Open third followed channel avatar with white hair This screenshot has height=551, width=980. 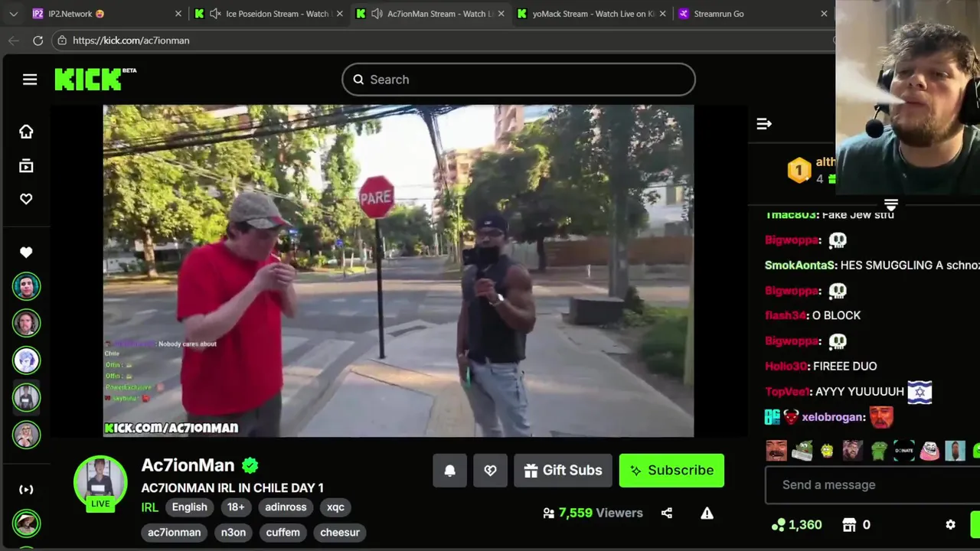point(26,360)
